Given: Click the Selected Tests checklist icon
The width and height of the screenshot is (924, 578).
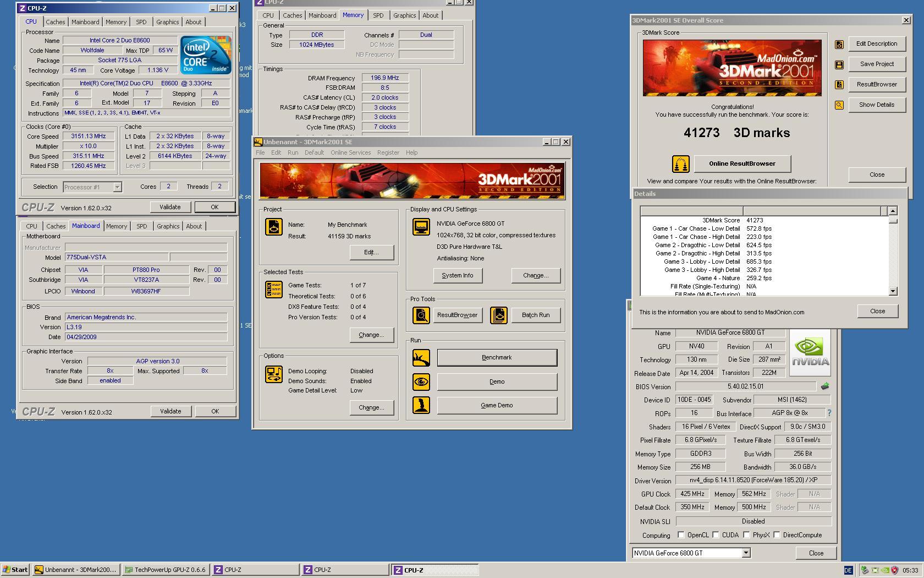Looking at the screenshot, I should (273, 290).
